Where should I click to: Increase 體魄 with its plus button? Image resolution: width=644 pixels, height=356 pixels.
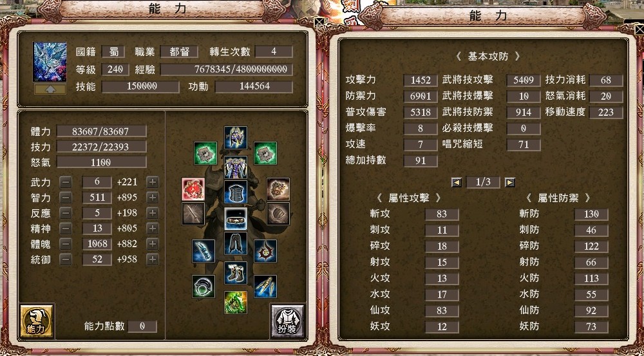coord(153,244)
